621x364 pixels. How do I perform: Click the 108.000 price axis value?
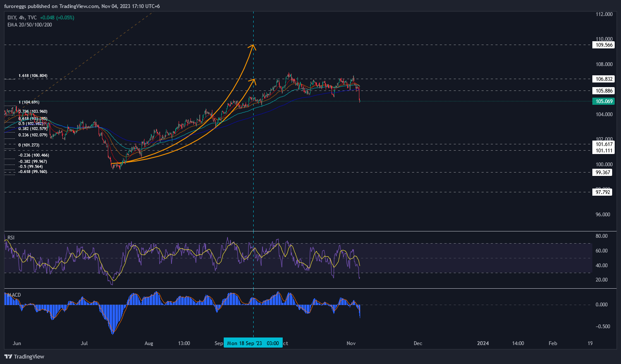tap(604, 64)
